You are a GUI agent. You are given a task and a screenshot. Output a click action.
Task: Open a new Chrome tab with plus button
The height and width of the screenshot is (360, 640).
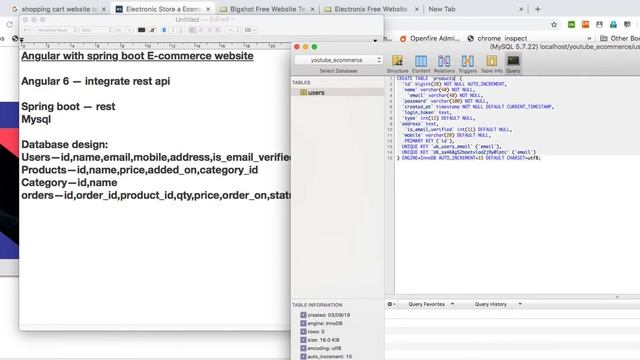pyautogui.click(x=538, y=9)
